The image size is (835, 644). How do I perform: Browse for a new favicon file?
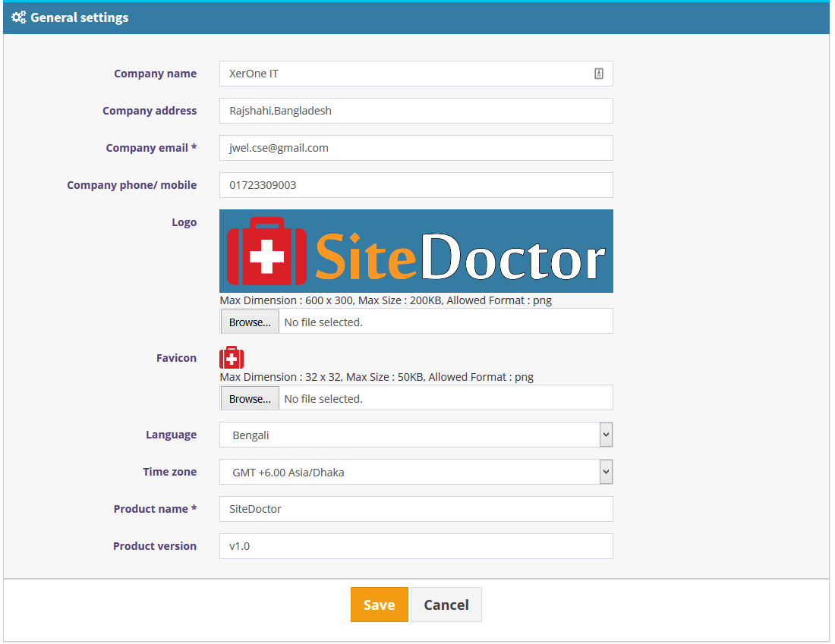point(250,399)
